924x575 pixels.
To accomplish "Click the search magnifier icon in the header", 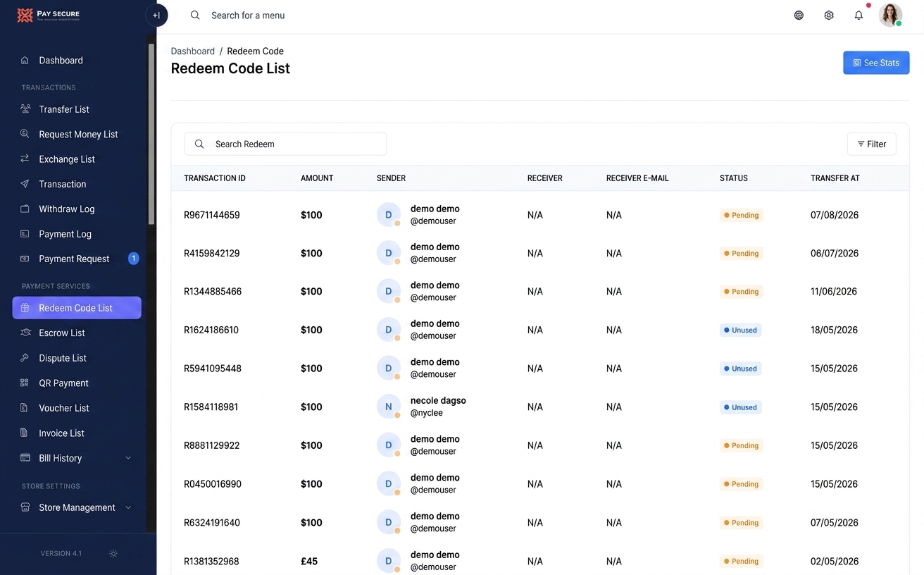I will (195, 15).
